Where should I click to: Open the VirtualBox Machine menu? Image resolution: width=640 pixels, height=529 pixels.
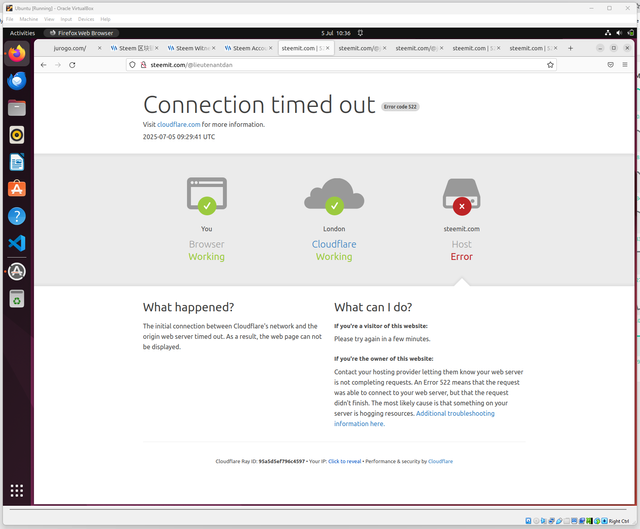(x=29, y=19)
